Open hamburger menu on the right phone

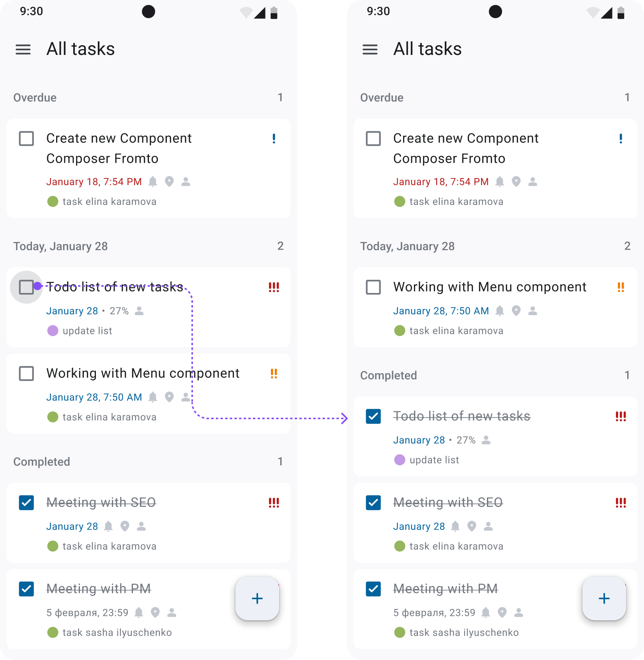click(x=370, y=49)
